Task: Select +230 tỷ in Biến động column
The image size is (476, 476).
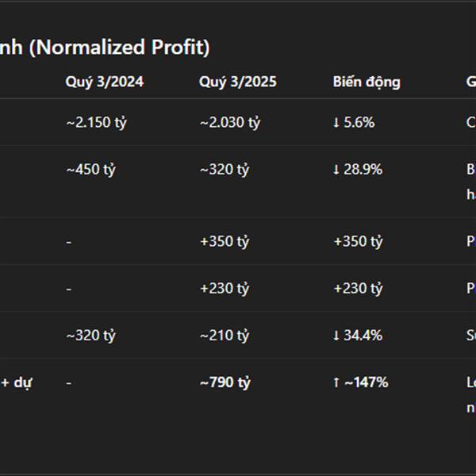Action: point(358,288)
